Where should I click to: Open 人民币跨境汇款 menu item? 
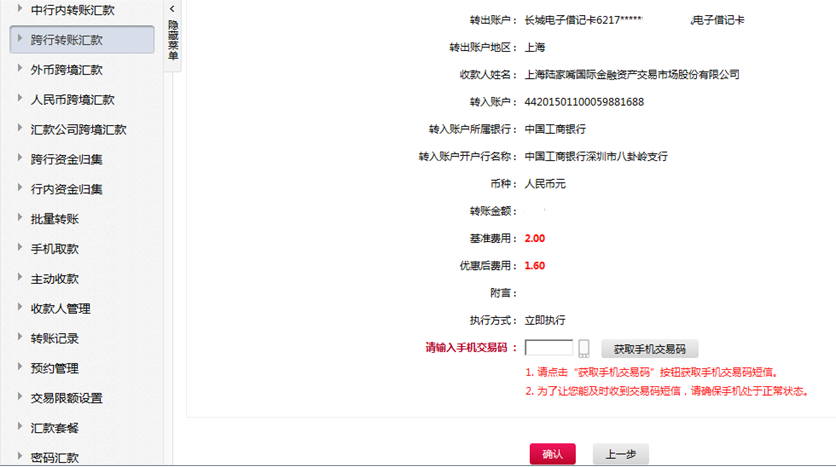pos(73,100)
